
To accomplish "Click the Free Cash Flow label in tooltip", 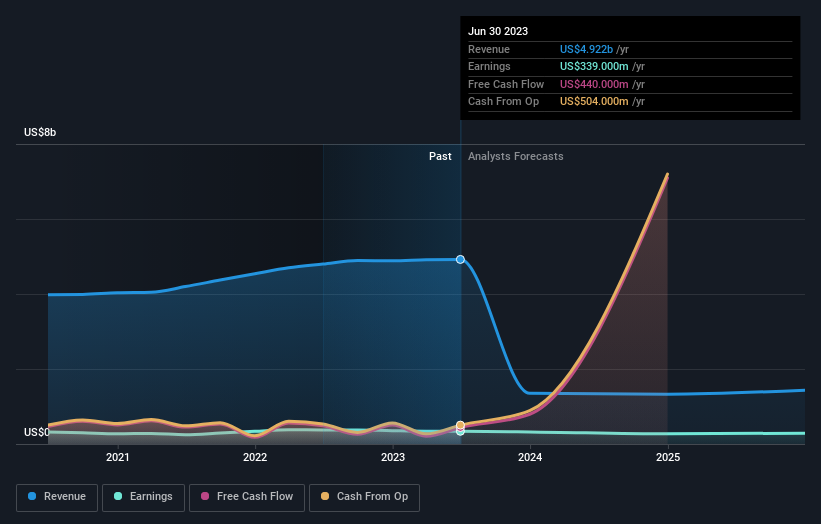I will coord(506,84).
